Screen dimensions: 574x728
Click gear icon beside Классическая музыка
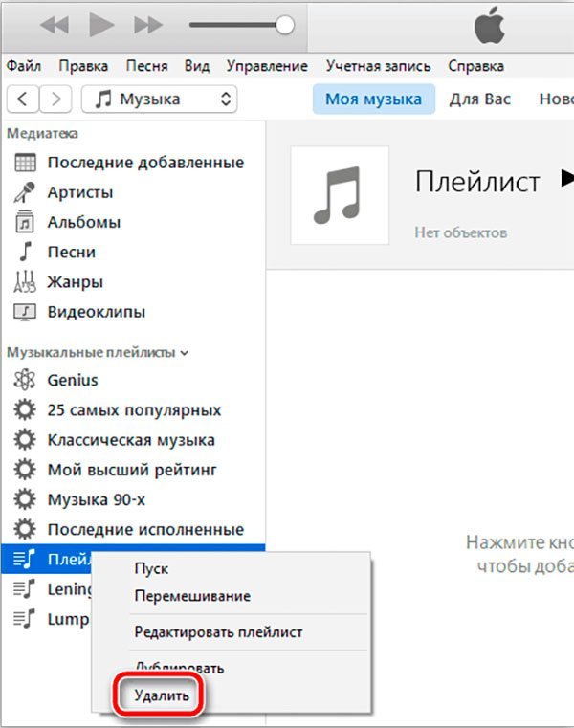25,440
